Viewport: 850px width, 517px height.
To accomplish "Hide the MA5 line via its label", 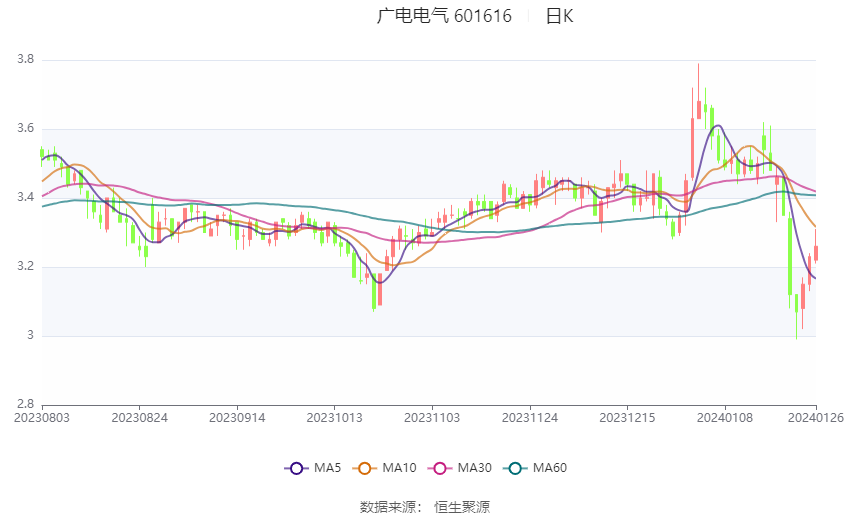I will 327,468.
